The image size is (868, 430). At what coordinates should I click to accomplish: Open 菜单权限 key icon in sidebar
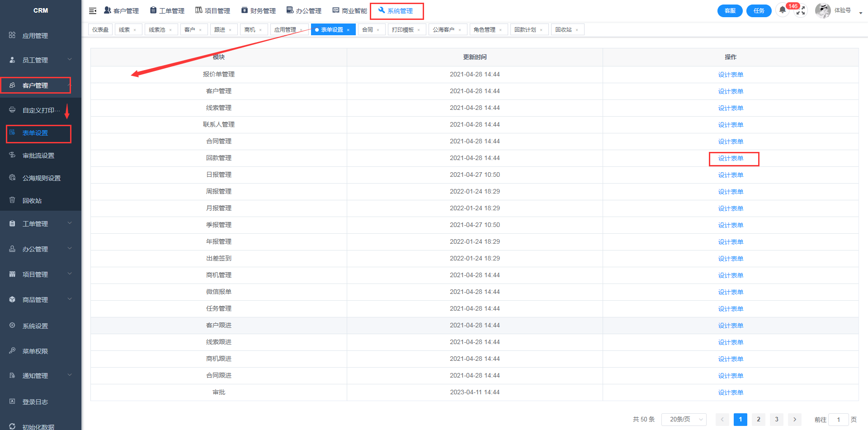12,351
